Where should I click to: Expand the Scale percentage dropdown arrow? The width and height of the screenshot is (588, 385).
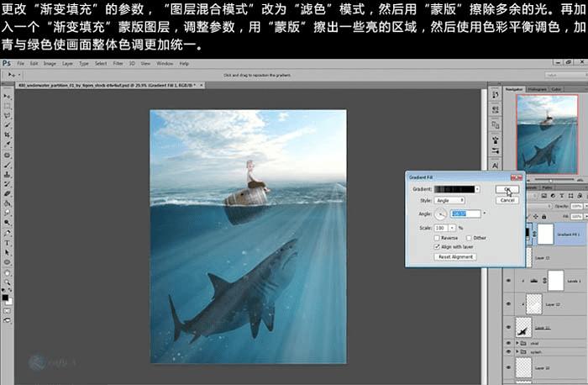453,228
